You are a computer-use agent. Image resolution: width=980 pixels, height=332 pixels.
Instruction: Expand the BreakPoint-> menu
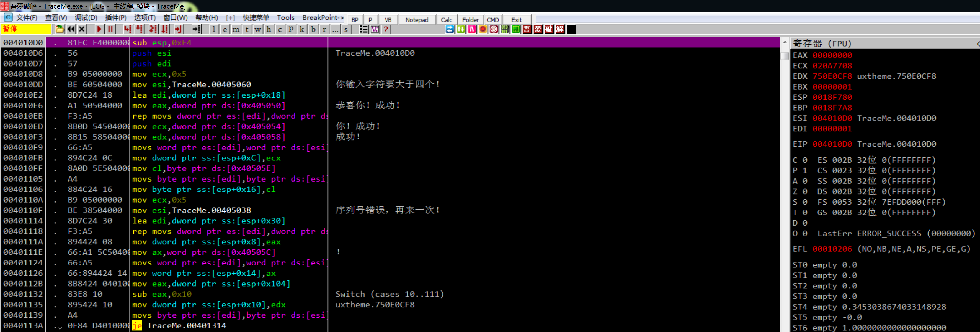(323, 17)
